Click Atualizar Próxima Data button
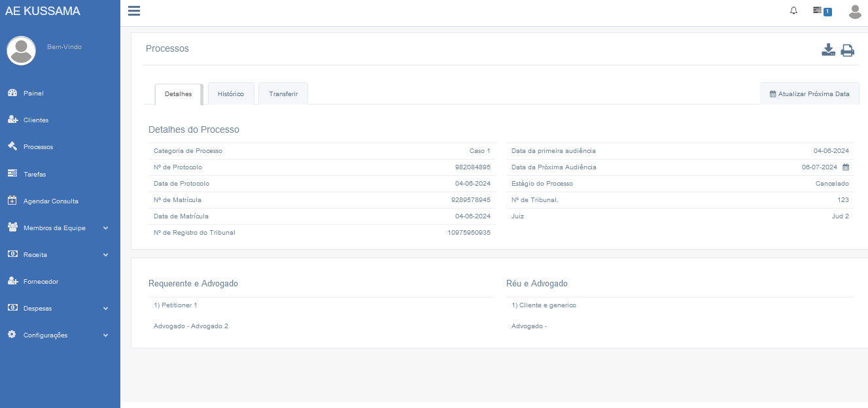 (x=810, y=94)
